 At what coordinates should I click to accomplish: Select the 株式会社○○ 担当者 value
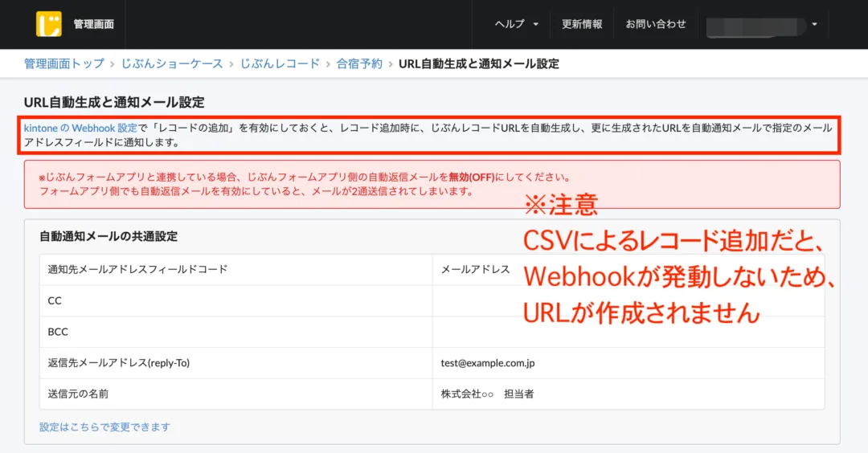click(x=487, y=394)
